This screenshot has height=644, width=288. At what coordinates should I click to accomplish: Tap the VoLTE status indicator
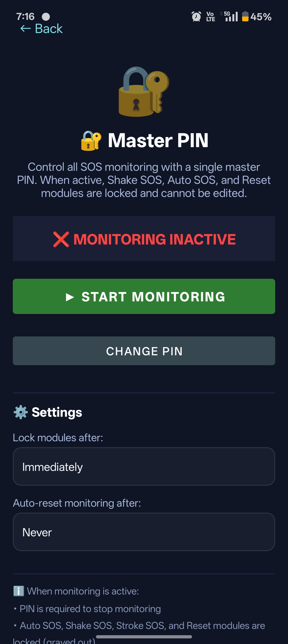[x=210, y=17]
